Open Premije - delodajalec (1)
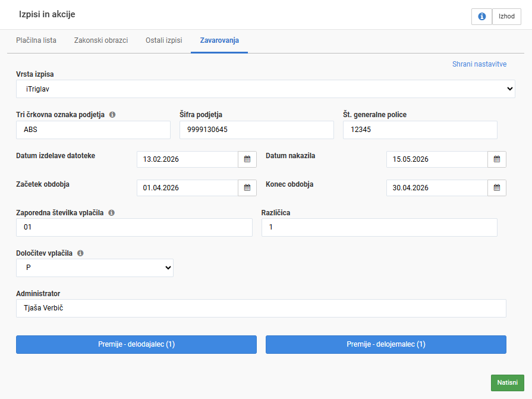 coord(136,344)
